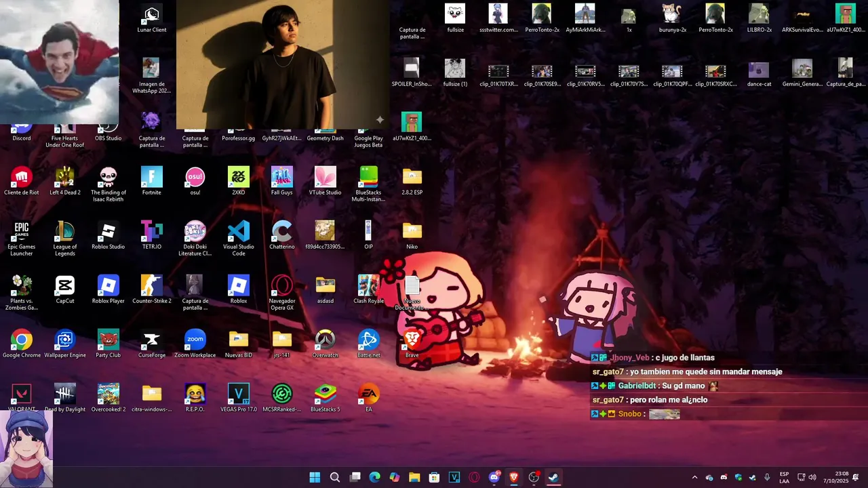The height and width of the screenshot is (488, 868).
Task: Open the ESP LAA language switcher
Action: (784, 477)
